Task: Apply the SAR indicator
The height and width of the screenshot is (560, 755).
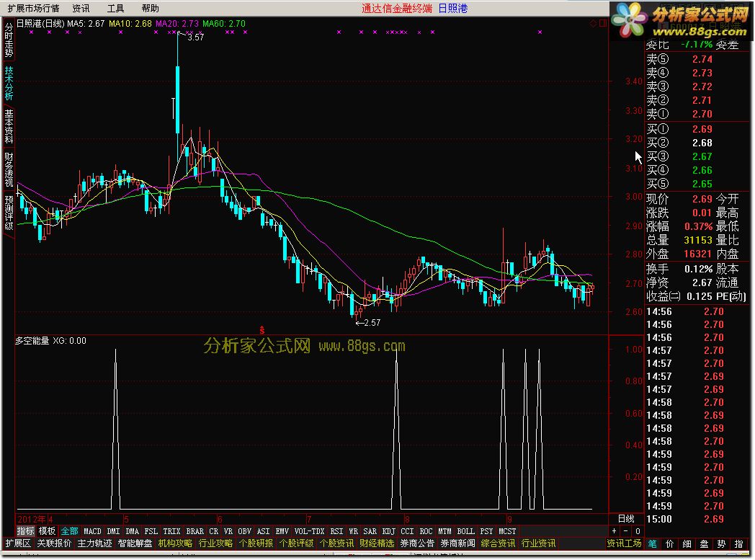Action: [x=370, y=531]
